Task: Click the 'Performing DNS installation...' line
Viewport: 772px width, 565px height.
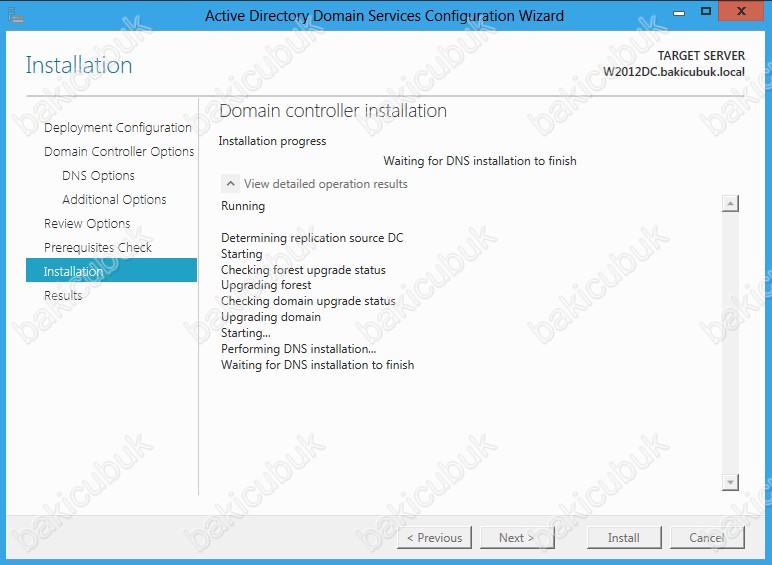Action: tap(298, 349)
